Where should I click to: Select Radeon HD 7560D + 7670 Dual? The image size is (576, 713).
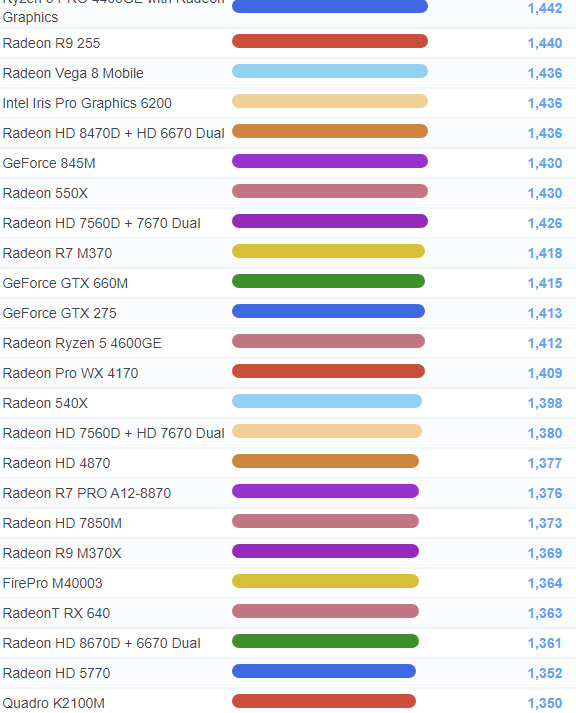(x=101, y=223)
